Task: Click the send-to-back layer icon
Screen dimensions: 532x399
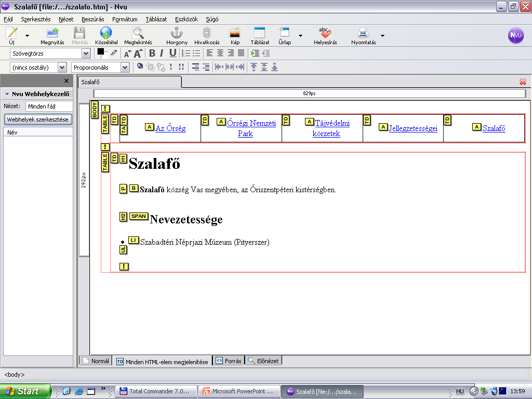Action: (x=161, y=67)
